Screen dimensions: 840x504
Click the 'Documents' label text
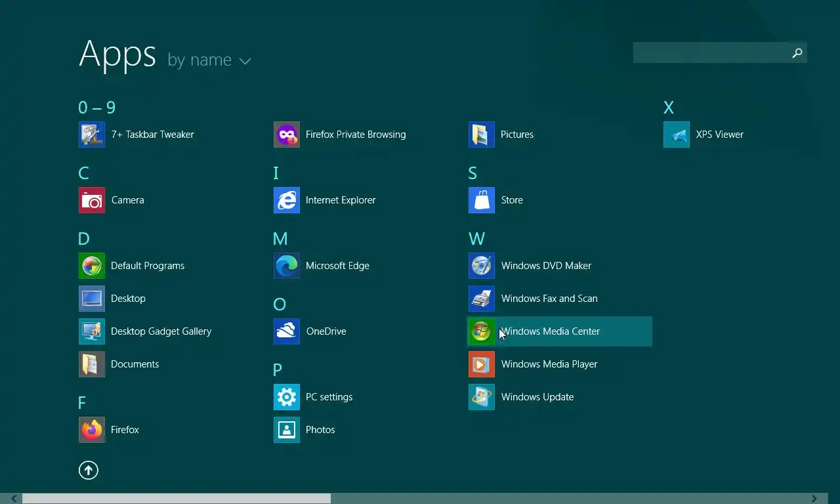coord(135,364)
